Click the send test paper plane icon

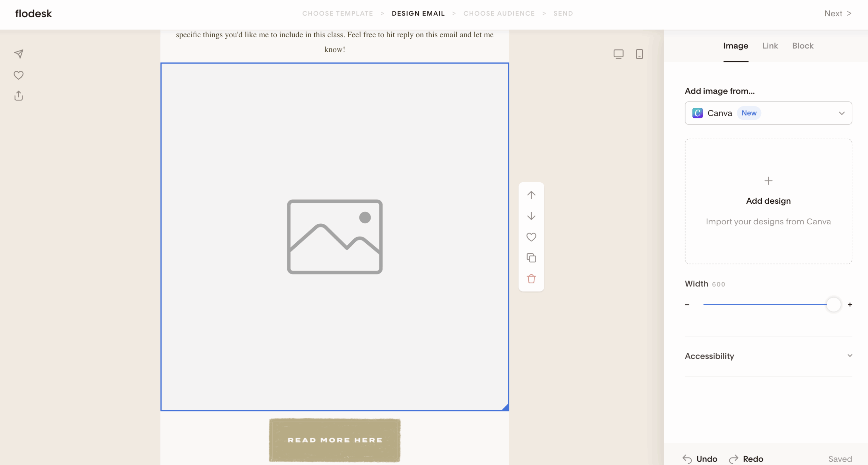pyautogui.click(x=19, y=54)
